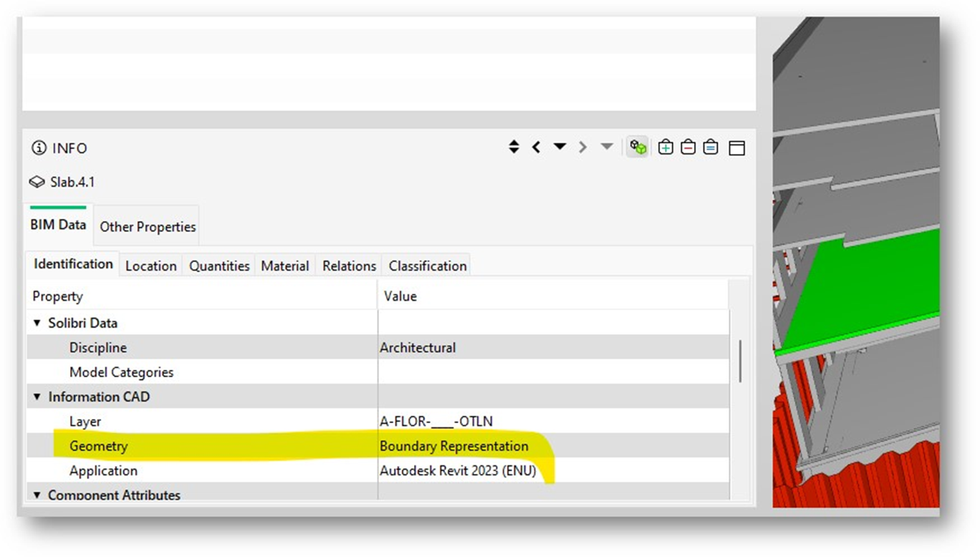Click the up-down sort arrows in INFO panel
Screen dimensions: 980x557
[514, 147]
